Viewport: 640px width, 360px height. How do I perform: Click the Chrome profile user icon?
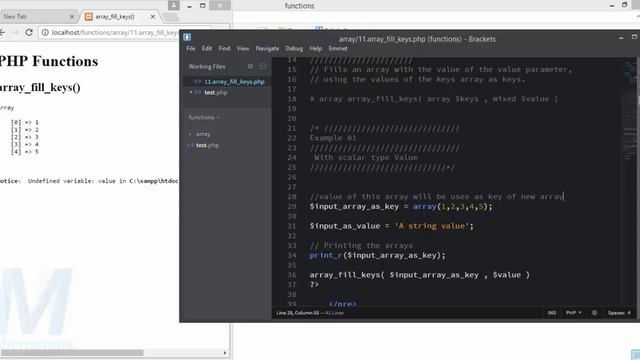pos(173,5)
